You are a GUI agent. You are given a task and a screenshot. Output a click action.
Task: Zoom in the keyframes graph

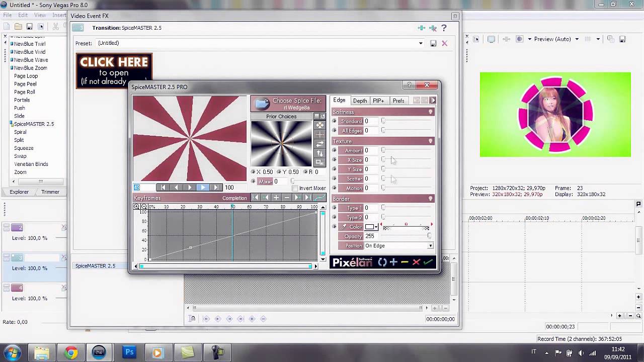[136, 207]
